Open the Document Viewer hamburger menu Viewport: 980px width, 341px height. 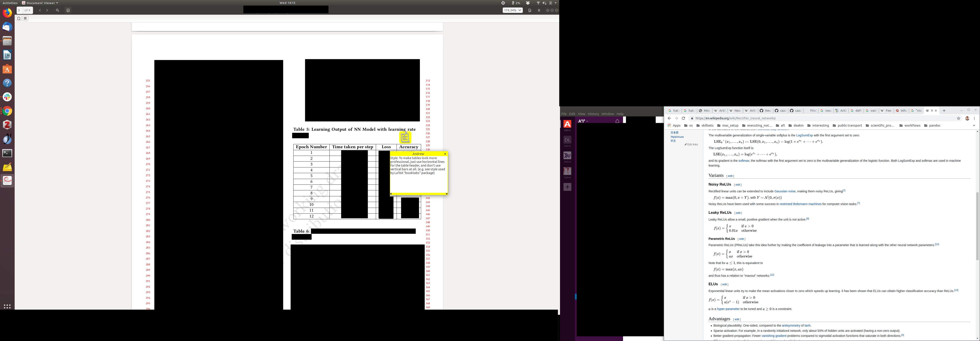tap(539, 10)
